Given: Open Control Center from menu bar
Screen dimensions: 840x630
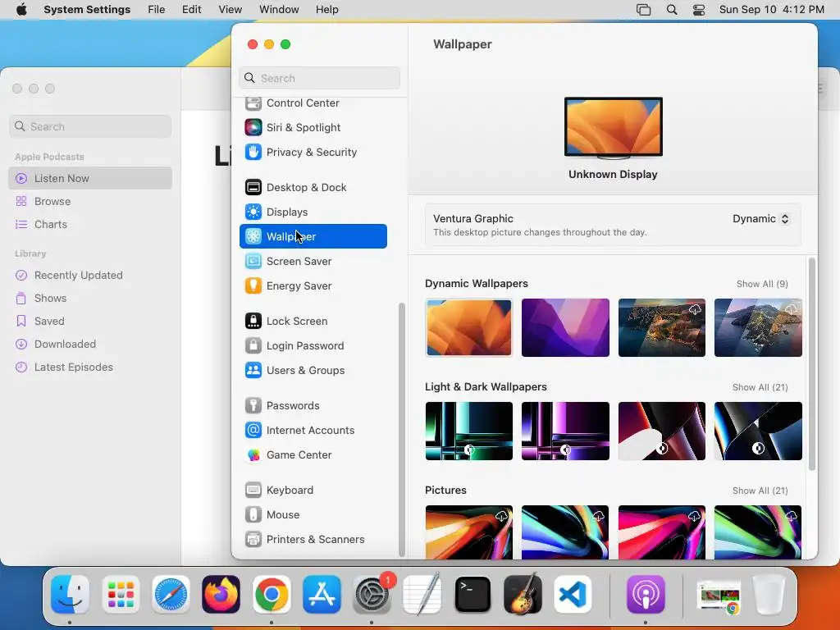Looking at the screenshot, I should click(x=699, y=10).
